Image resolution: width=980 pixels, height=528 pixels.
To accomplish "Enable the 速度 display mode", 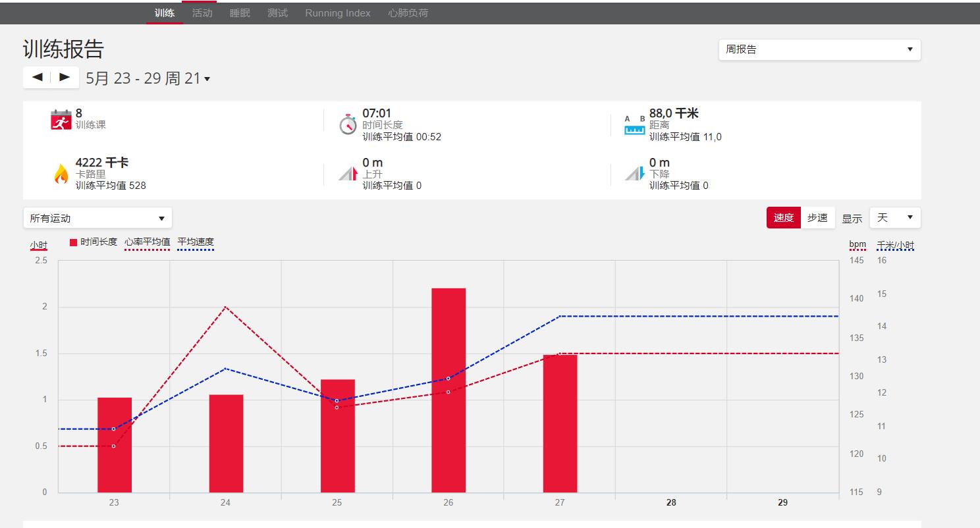I will 783,217.
